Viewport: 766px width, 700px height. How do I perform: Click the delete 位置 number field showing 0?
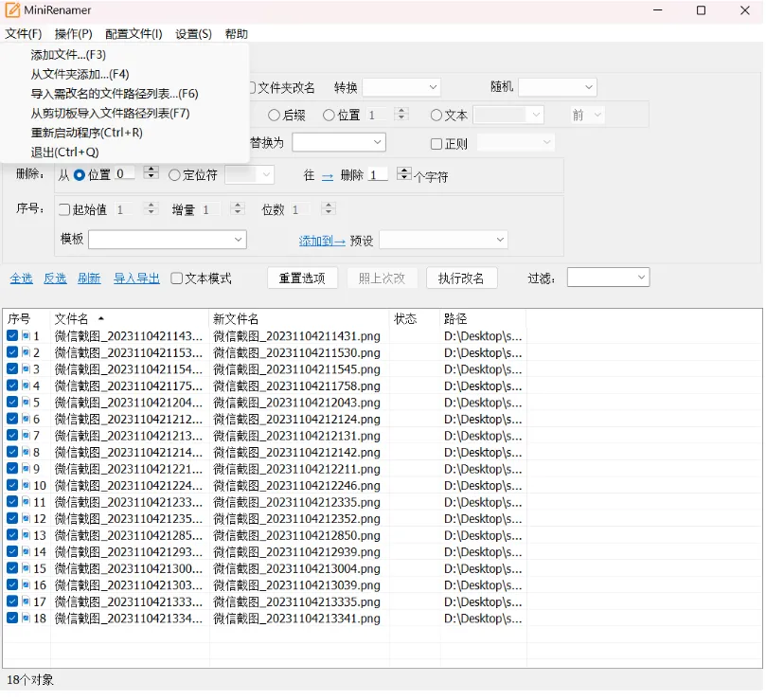[x=125, y=173]
